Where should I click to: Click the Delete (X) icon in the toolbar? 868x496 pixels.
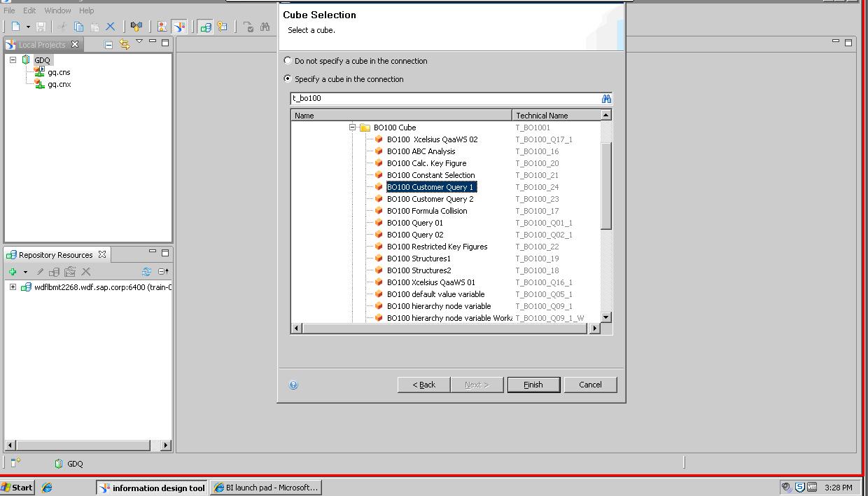pyautogui.click(x=109, y=27)
